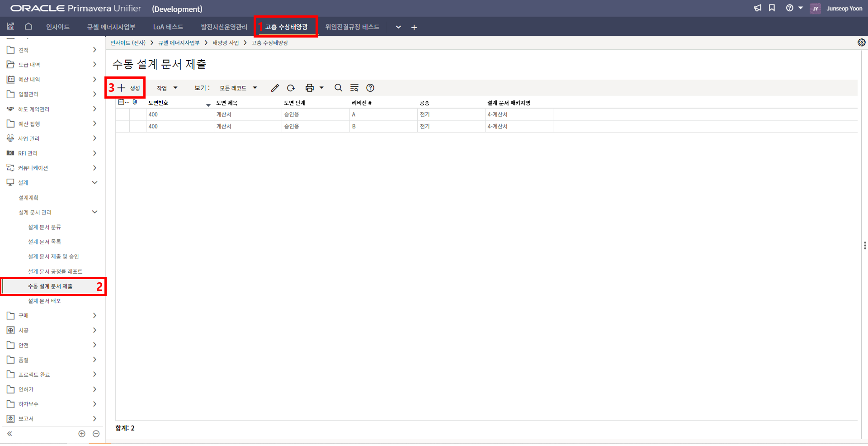Click the print icon in toolbar
This screenshot has width=868, height=446.
pyautogui.click(x=310, y=88)
